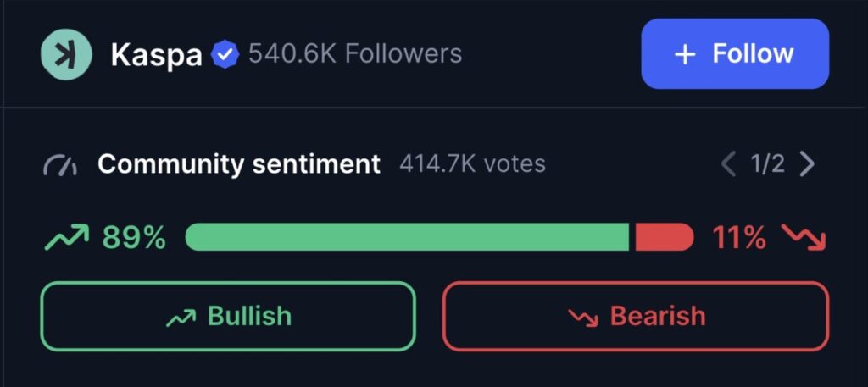This screenshot has width=868, height=387.
Task: Go to next sentiment page chevron
Action: pos(807,163)
